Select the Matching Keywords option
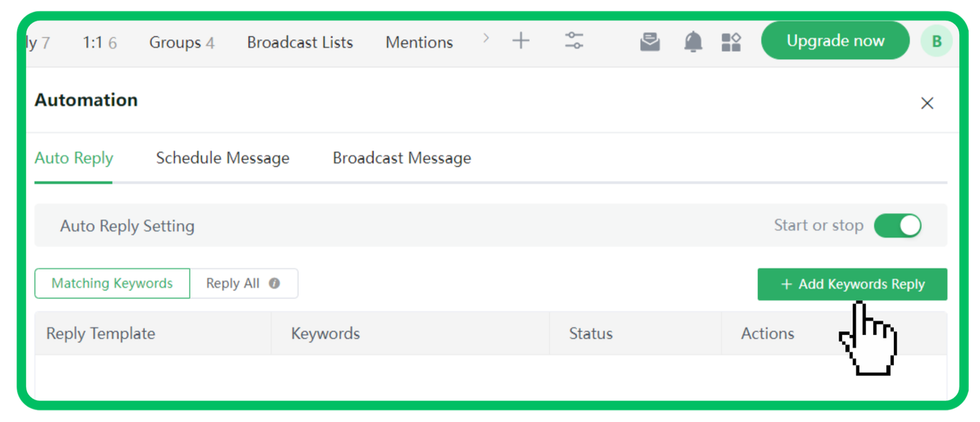This screenshot has height=422, width=980. [112, 283]
